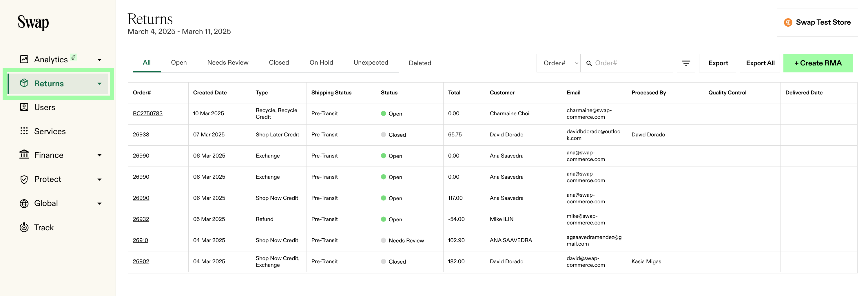Create a new RMA

[x=818, y=63]
